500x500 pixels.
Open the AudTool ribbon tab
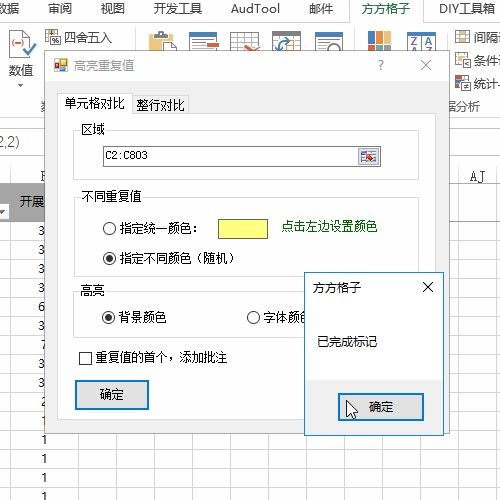click(x=255, y=9)
